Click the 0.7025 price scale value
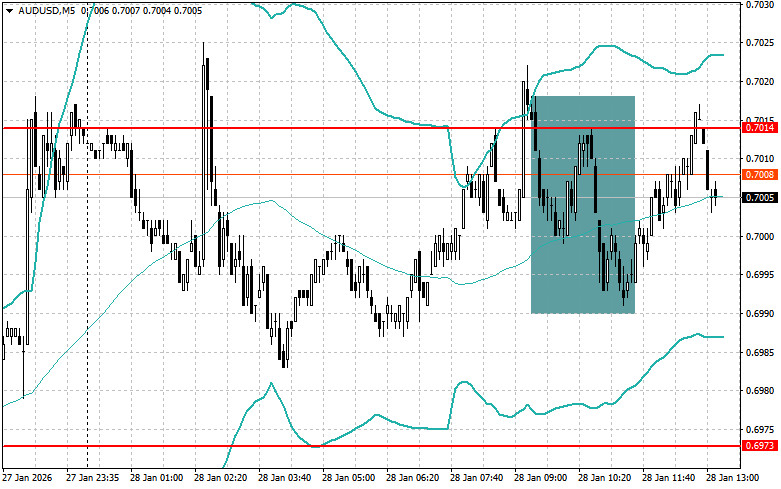Screen dimensions: 781x489 [x=760, y=43]
